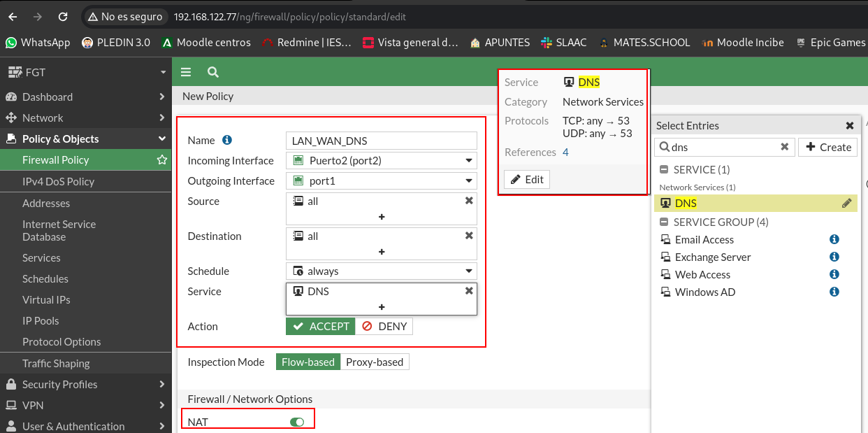Open IPv4 DoS Policy menu item
The width and height of the screenshot is (868, 433).
tap(58, 181)
